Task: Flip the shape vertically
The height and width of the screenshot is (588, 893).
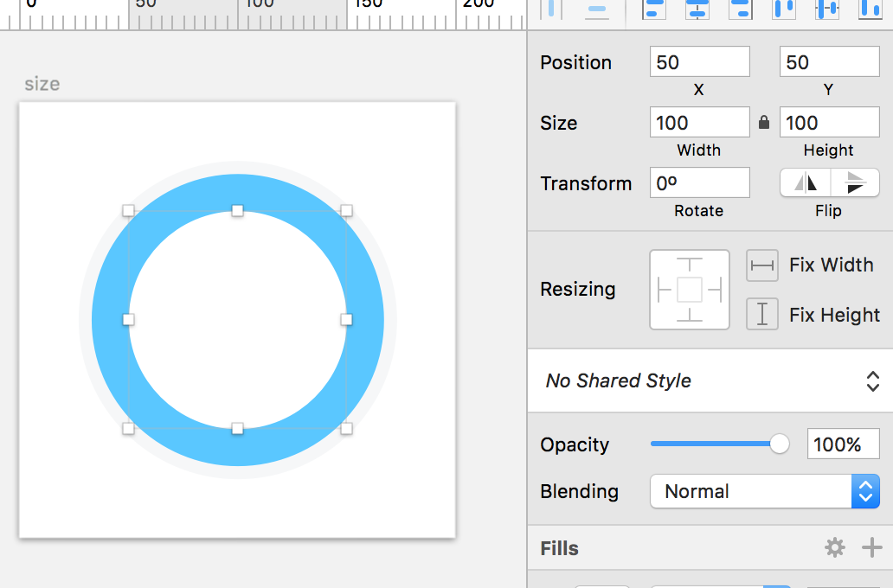Action: 855,182
